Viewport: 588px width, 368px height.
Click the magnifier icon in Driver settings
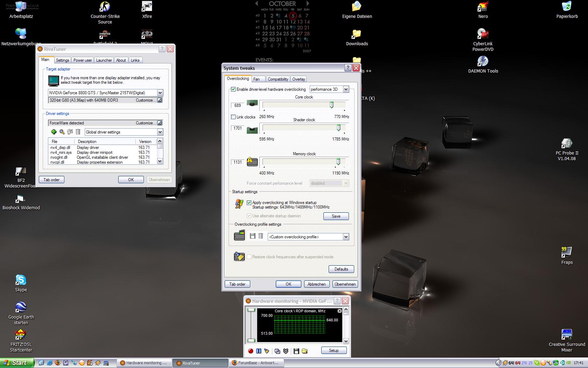[62, 132]
